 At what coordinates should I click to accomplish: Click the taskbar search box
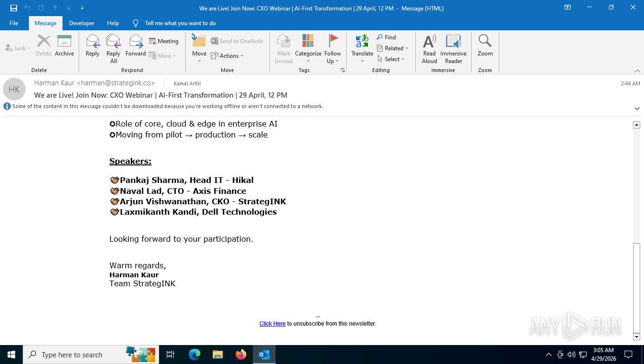click(91, 355)
